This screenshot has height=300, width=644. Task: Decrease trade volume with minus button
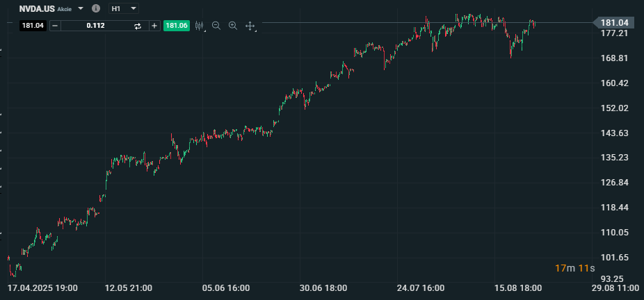[x=55, y=26]
